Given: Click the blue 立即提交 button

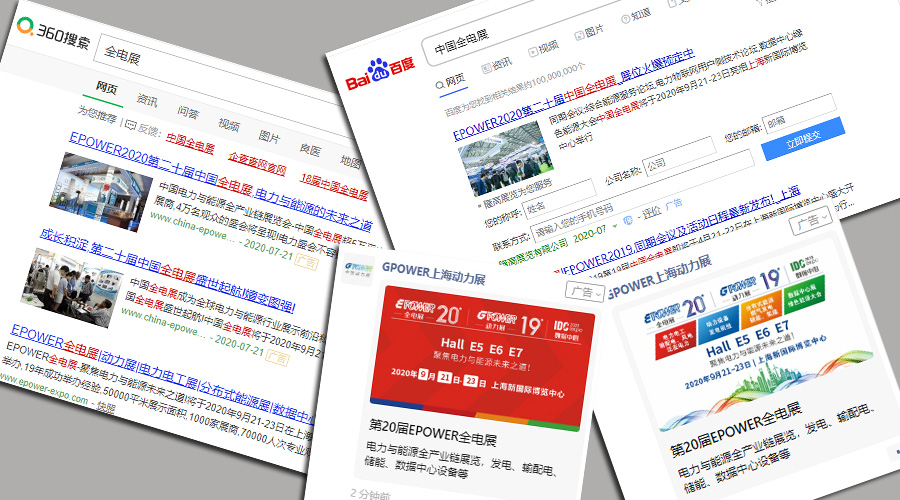Looking at the screenshot, I should pyautogui.click(x=804, y=138).
